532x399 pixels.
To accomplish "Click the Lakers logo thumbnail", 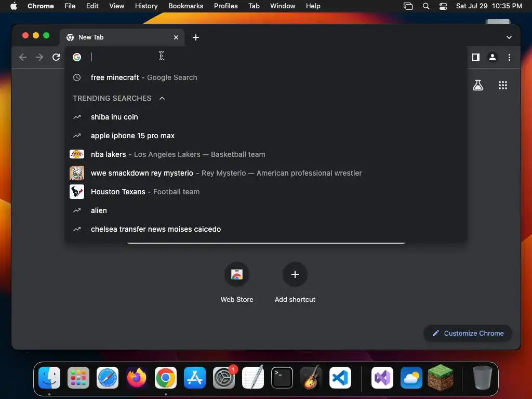I will [x=77, y=154].
